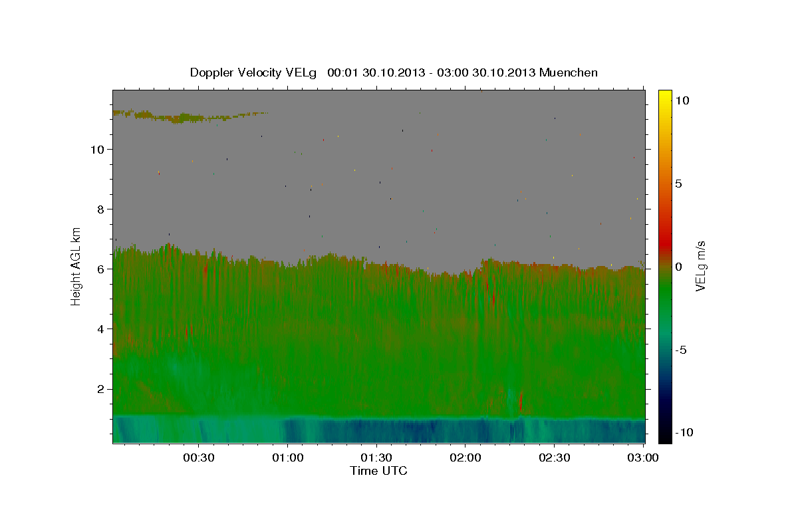
Task: Click the black bottom of the colorbar
Action: 665,435
